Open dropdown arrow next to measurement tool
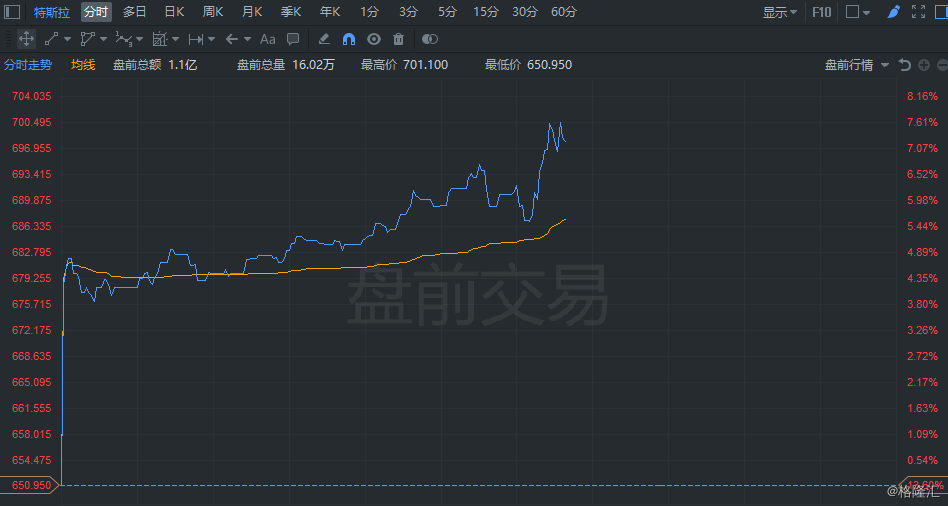 click(x=175, y=39)
